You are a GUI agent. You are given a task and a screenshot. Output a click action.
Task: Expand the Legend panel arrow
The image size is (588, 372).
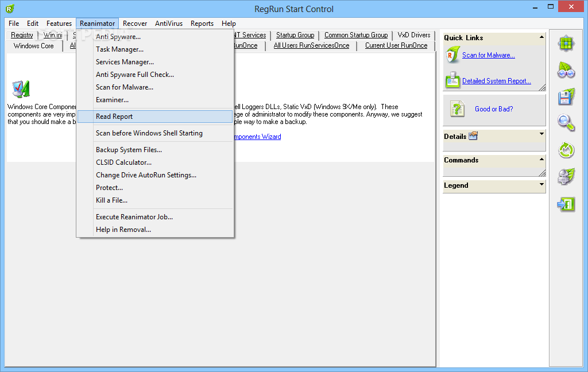[x=541, y=184]
